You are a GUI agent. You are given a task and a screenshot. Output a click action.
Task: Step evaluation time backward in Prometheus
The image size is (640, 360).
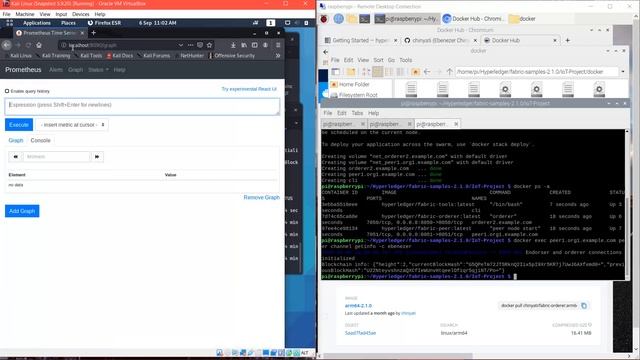pos(16,157)
